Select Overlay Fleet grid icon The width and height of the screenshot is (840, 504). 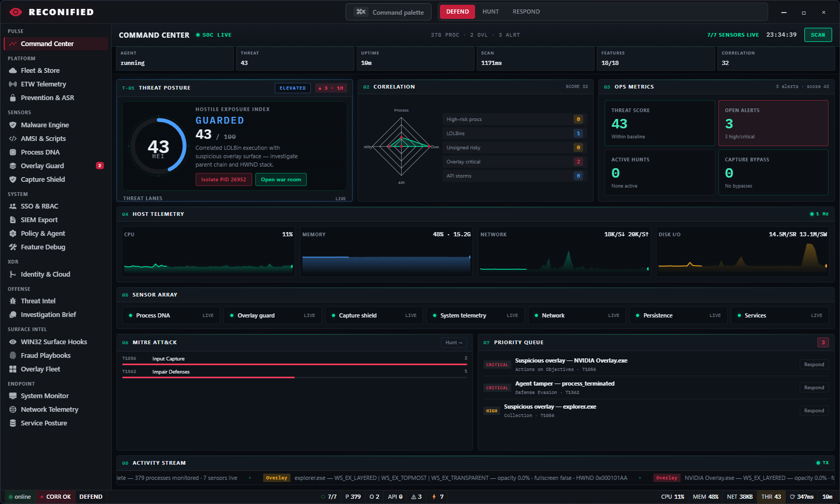point(13,369)
